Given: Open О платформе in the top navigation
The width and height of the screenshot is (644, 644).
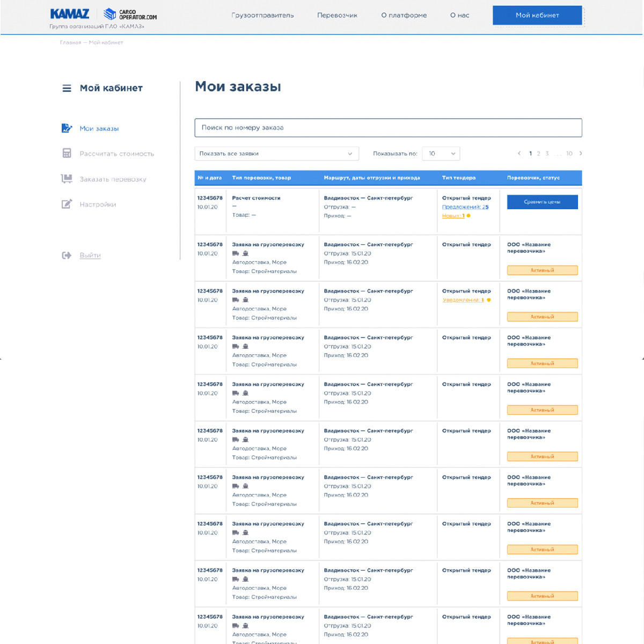Looking at the screenshot, I should coord(404,15).
